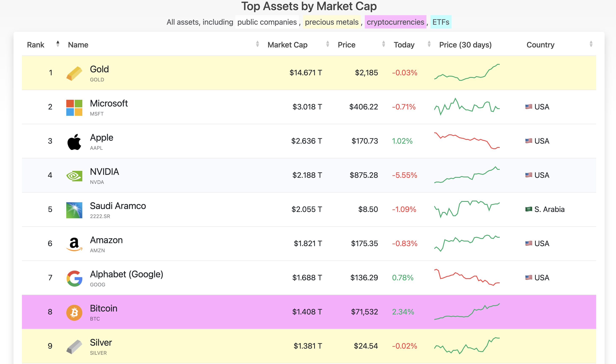Click the Price column header
Viewport: 616px width, 364px height.
click(x=346, y=45)
